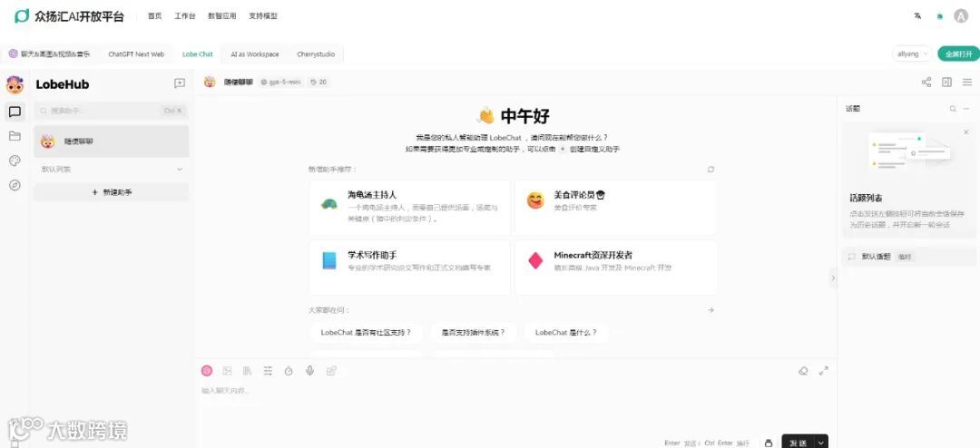Open the plugins tools icon in toolbar
Viewport: 980px width, 448px height.
pos(331,371)
